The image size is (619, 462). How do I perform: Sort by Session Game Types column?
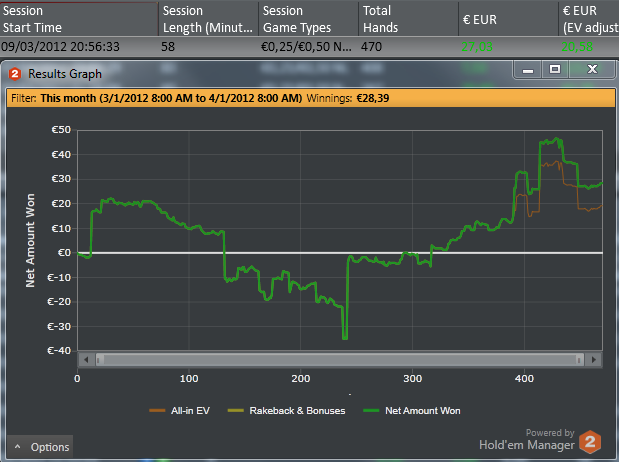point(308,19)
